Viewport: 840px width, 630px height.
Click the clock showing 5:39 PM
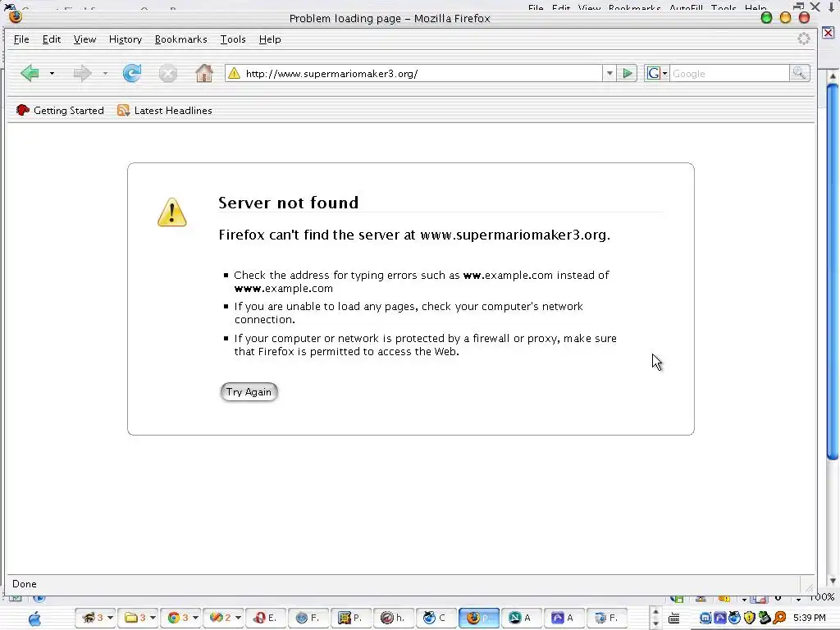pyautogui.click(x=809, y=619)
